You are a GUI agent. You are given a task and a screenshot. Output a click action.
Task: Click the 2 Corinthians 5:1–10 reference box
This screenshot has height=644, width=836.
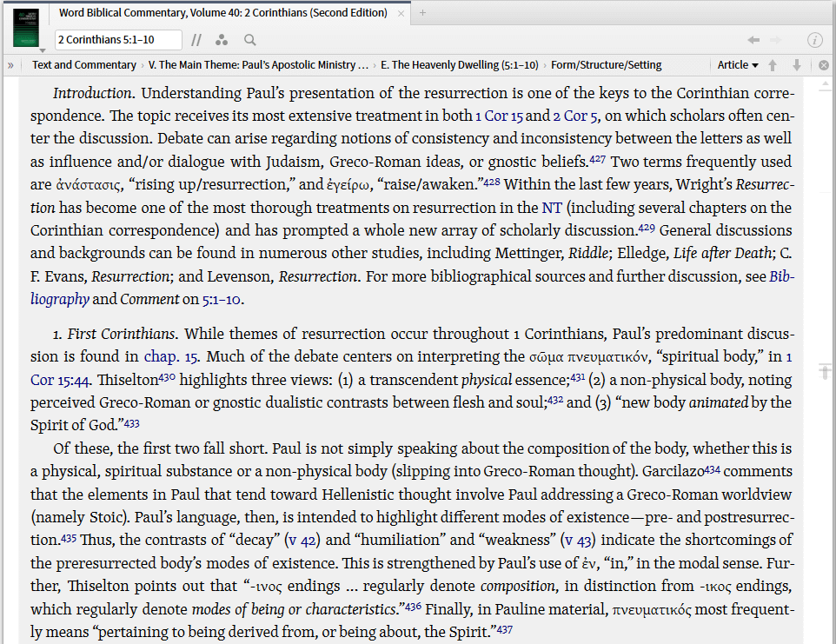pyautogui.click(x=118, y=39)
